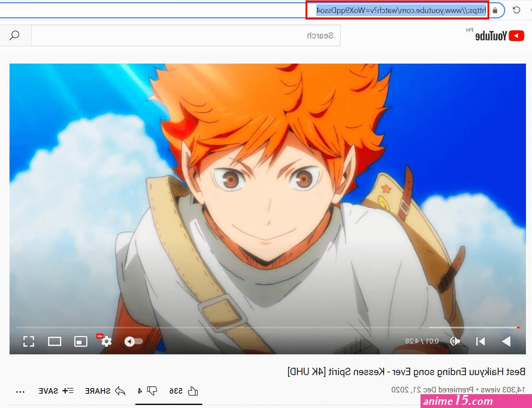Click the SAVE to playlist button
This screenshot has width=532, height=408.
tap(56, 391)
